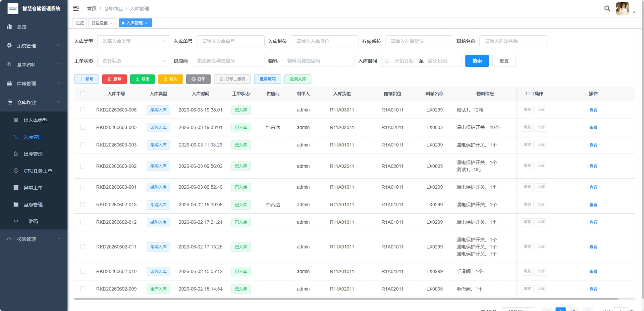Open the avatar dropdown caret
Screen dimensions: 644x311
pyautogui.click(x=634, y=12)
